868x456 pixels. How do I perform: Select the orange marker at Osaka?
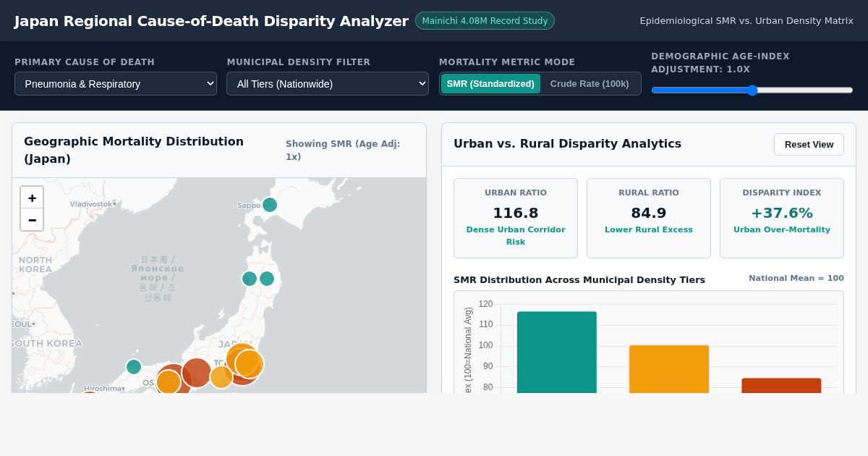tap(169, 382)
